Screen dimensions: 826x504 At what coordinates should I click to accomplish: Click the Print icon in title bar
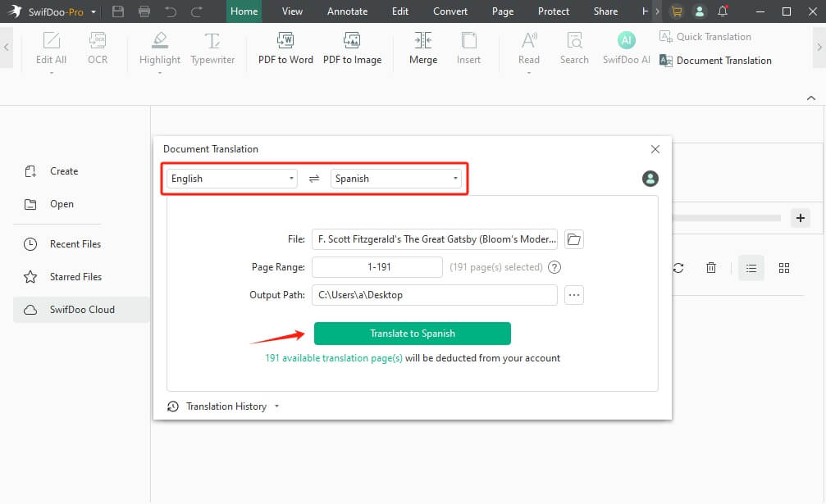[144, 11]
